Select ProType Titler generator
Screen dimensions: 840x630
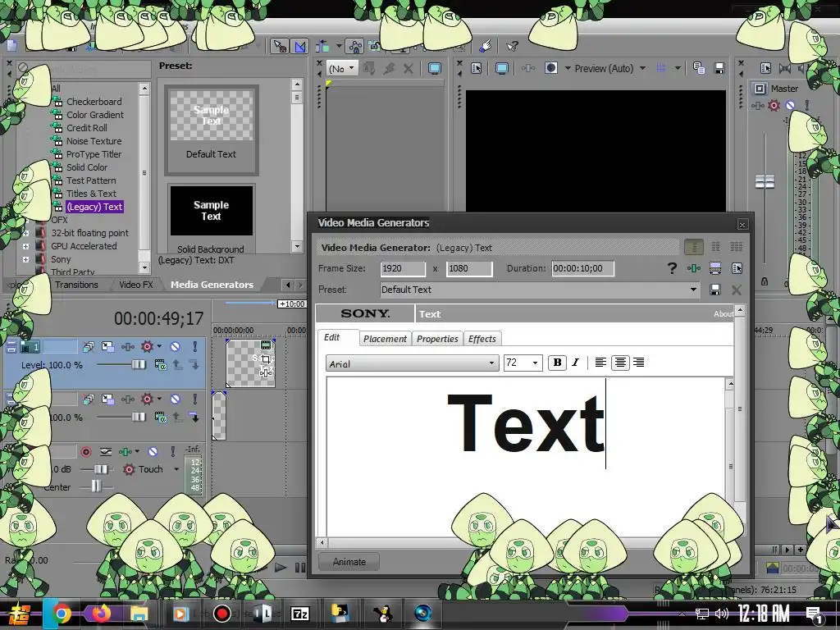[94, 153]
